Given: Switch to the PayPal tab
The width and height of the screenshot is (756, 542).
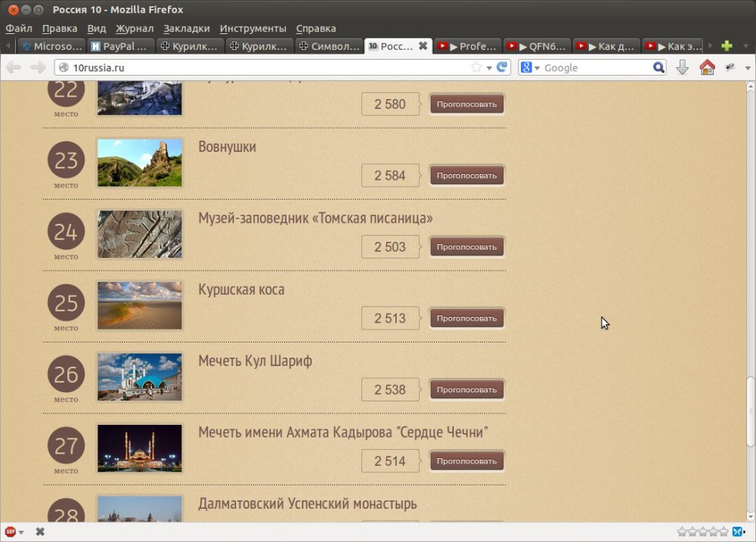Looking at the screenshot, I should 119,46.
